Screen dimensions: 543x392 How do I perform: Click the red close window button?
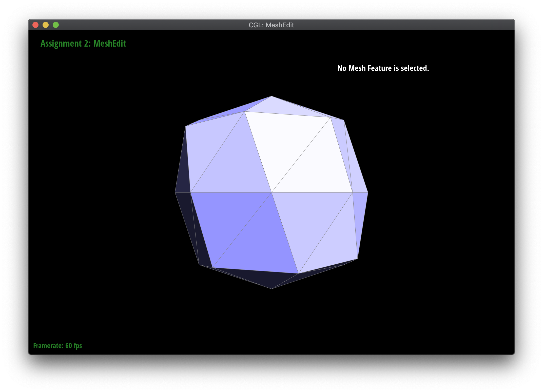tap(35, 25)
